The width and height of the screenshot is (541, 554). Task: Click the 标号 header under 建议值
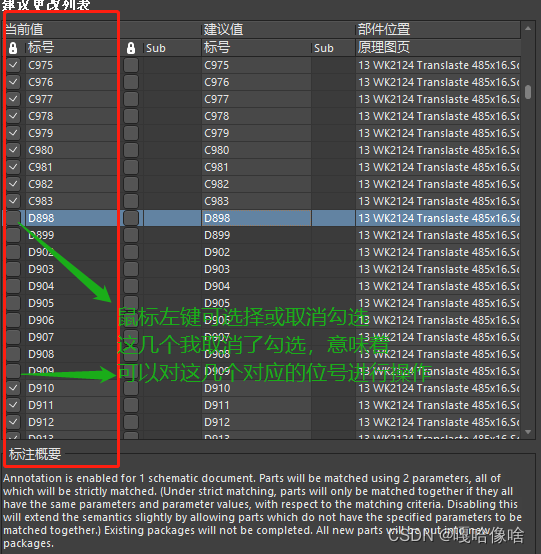[257, 48]
